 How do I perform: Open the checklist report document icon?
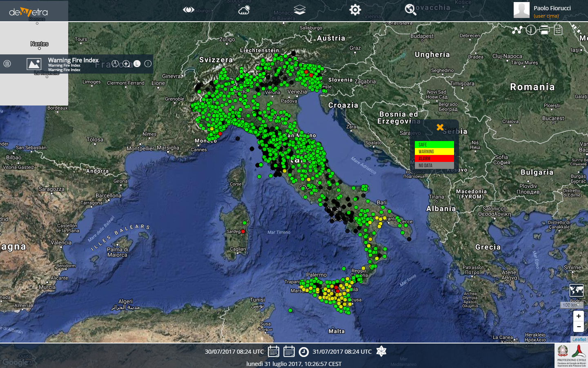tap(558, 30)
